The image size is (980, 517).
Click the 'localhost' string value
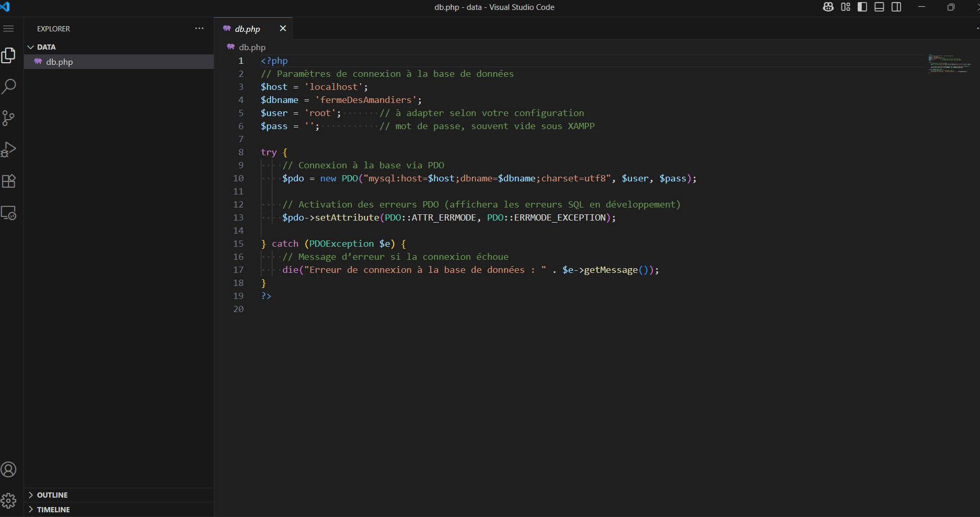pos(333,87)
